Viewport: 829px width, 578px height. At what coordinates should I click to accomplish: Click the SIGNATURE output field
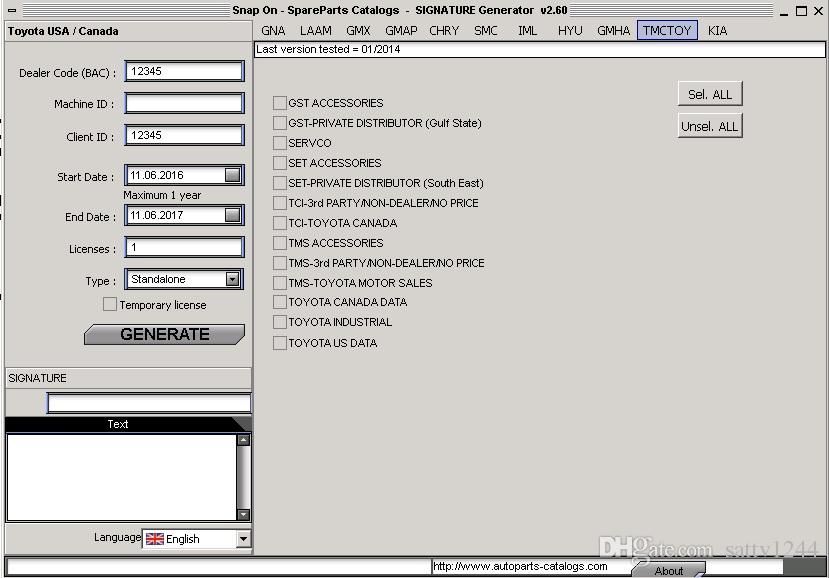click(149, 403)
